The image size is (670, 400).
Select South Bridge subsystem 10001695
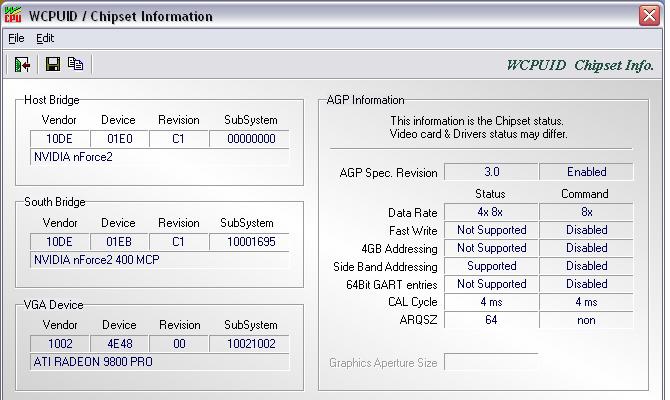[x=250, y=242]
